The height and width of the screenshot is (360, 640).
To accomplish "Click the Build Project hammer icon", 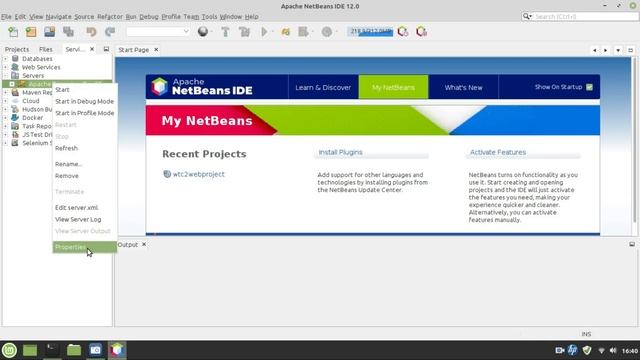I will tap(225, 31).
